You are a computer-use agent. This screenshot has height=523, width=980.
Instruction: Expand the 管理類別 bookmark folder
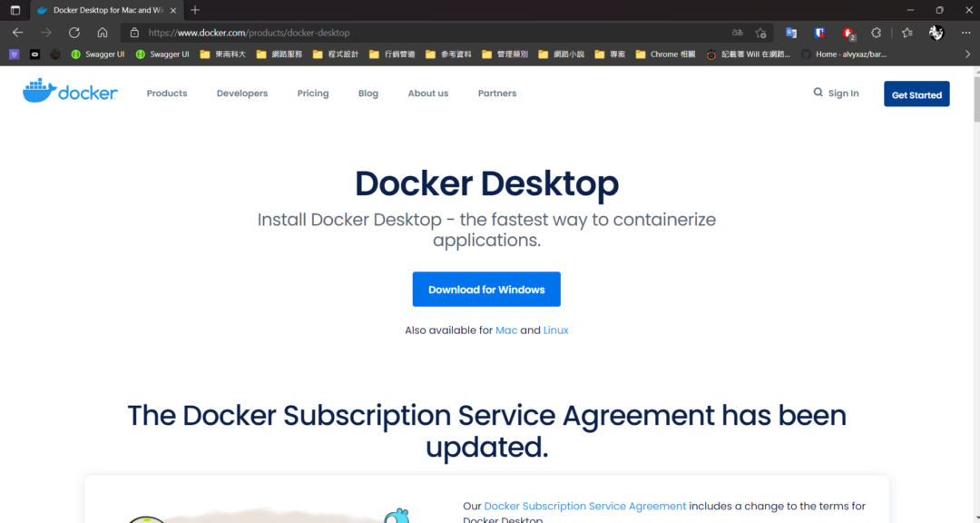click(x=505, y=54)
